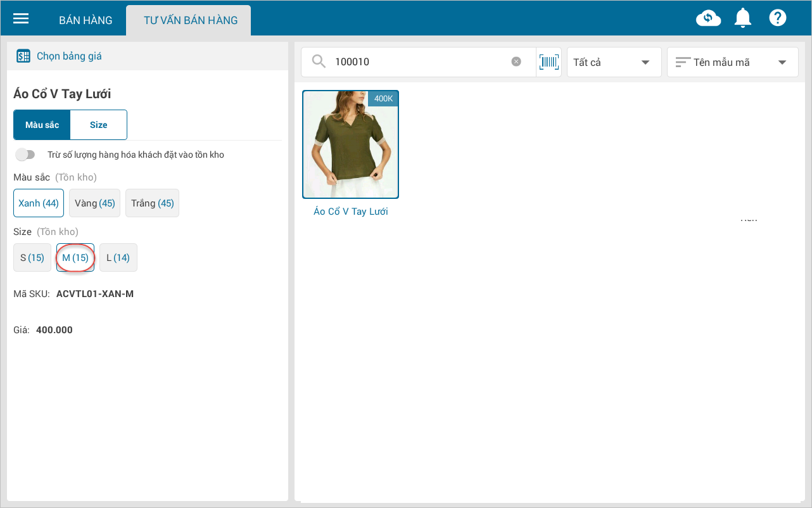Click the 400K price badge on product

tap(383, 99)
